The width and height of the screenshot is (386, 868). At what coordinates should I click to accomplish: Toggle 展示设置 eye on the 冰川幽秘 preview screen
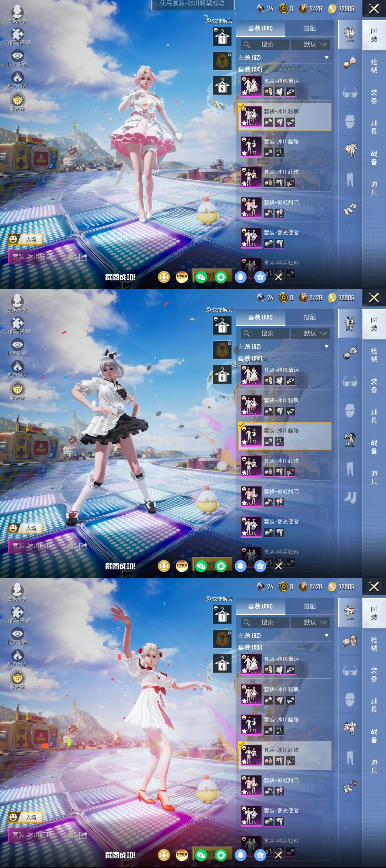click(x=17, y=347)
